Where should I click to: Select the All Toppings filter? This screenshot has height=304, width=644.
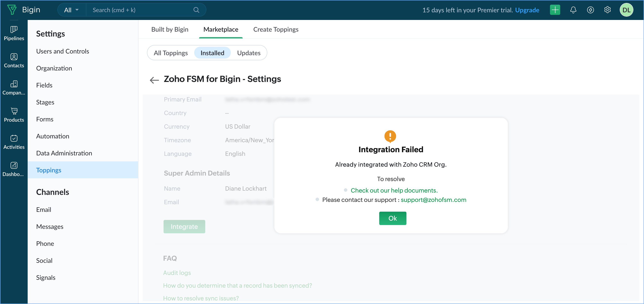(171, 53)
